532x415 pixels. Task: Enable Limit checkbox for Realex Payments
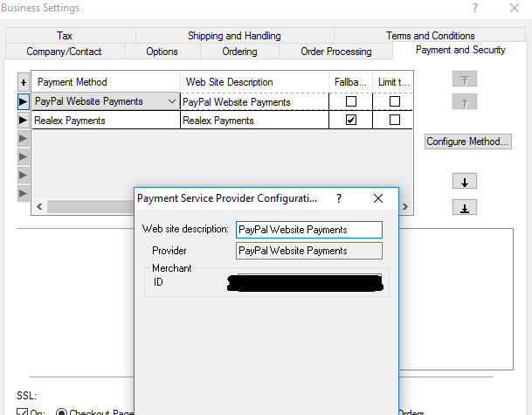point(395,120)
